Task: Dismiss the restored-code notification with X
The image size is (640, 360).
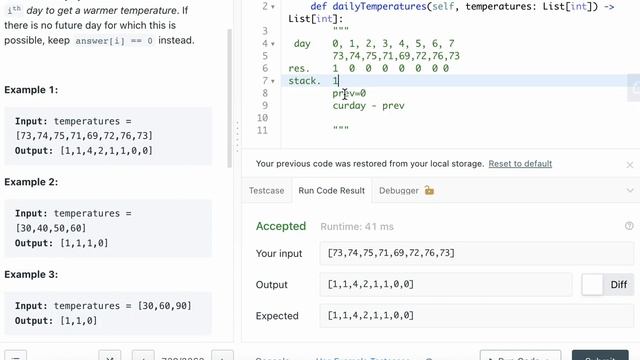Action: pyautogui.click(x=629, y=165)
